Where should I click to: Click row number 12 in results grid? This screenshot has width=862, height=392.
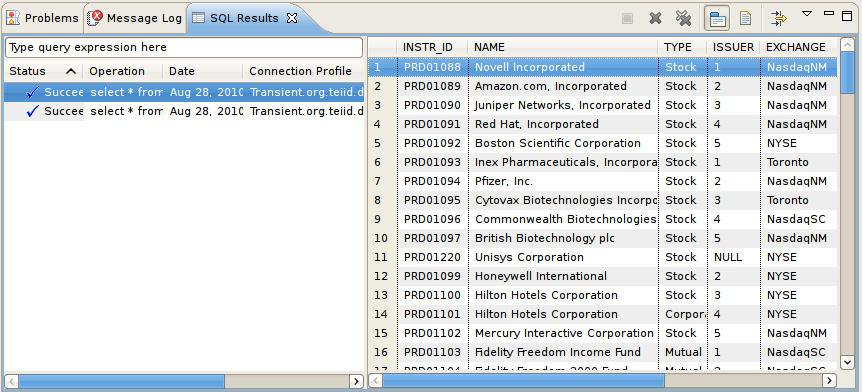click(x=383, y=276)
